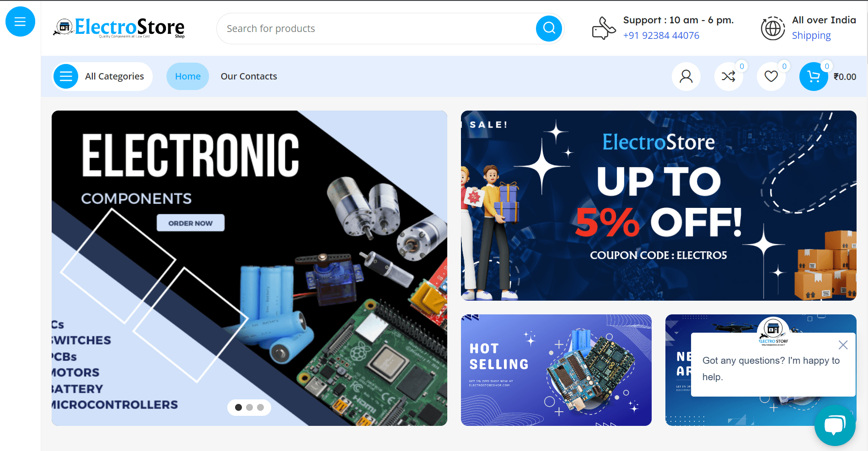Viewport: 868px width, 451px height.
Task: Open the compare shuffle icon
Action: (729, 76)
